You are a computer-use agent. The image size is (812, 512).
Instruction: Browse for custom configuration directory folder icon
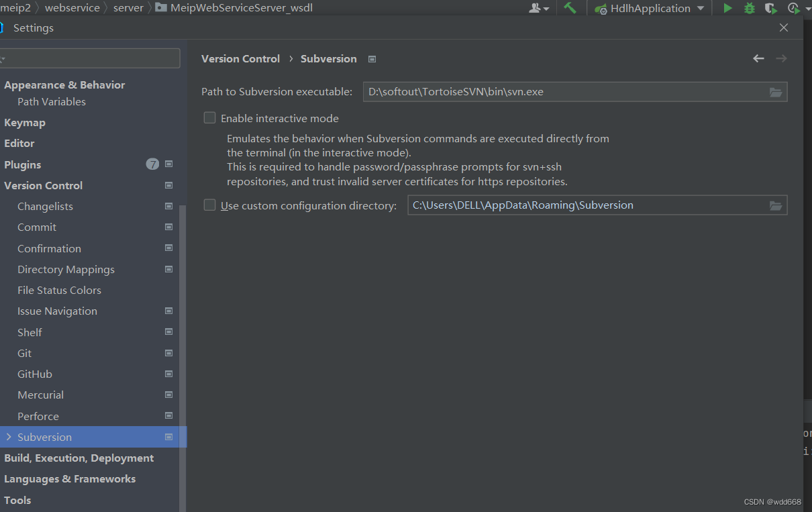[776, 205]
